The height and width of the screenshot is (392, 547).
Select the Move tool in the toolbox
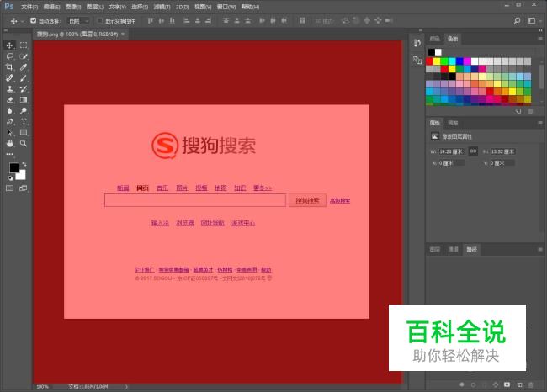9,45
